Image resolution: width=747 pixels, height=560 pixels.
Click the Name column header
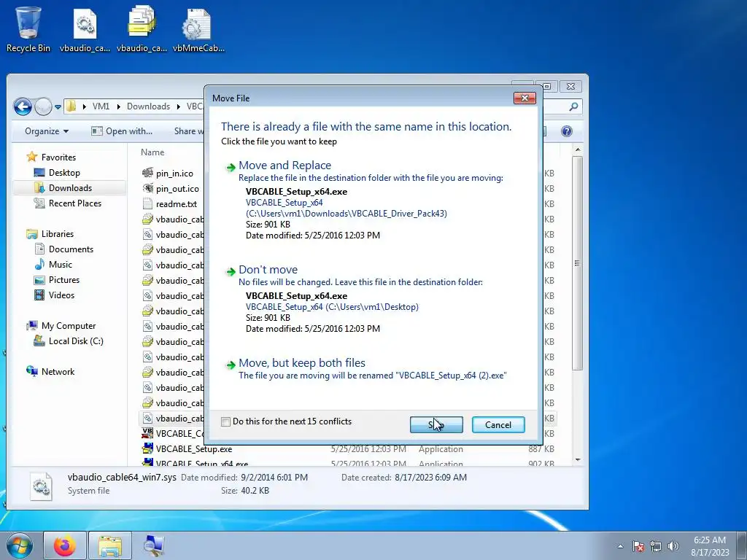point(152,152)
